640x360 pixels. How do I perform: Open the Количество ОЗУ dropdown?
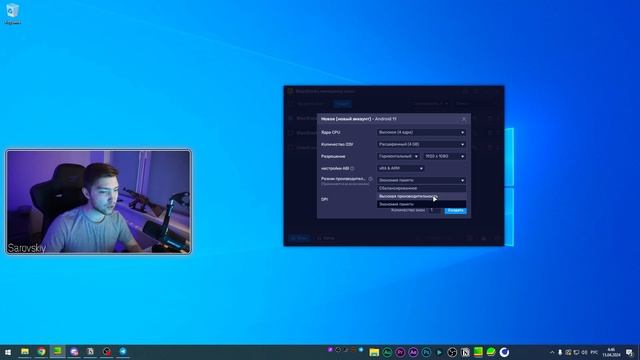[421, 144]
